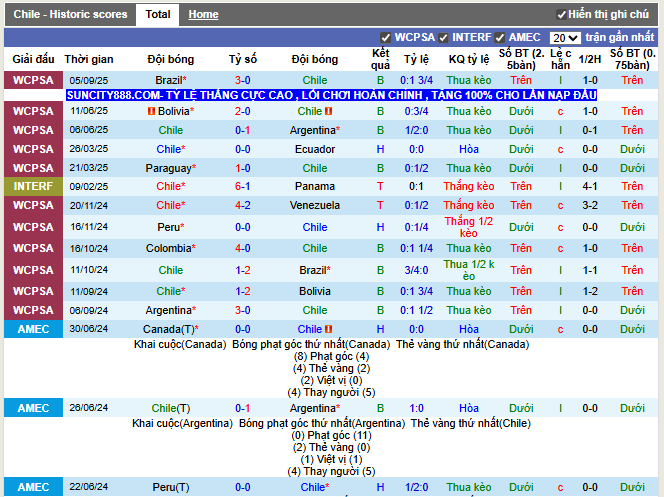664x497 pixels.
Task: Click the AMEC label on 22/06/24 row
Action: point(33,487)
